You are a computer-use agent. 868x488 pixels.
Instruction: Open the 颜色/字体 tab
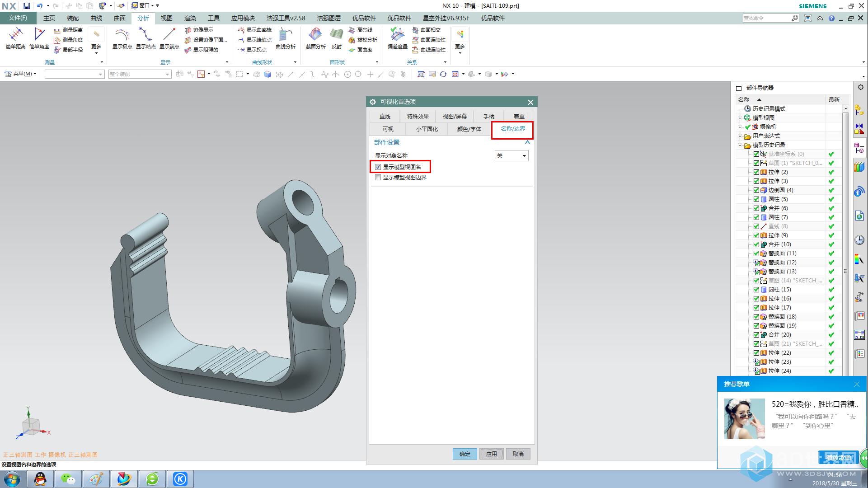[469, 129]
